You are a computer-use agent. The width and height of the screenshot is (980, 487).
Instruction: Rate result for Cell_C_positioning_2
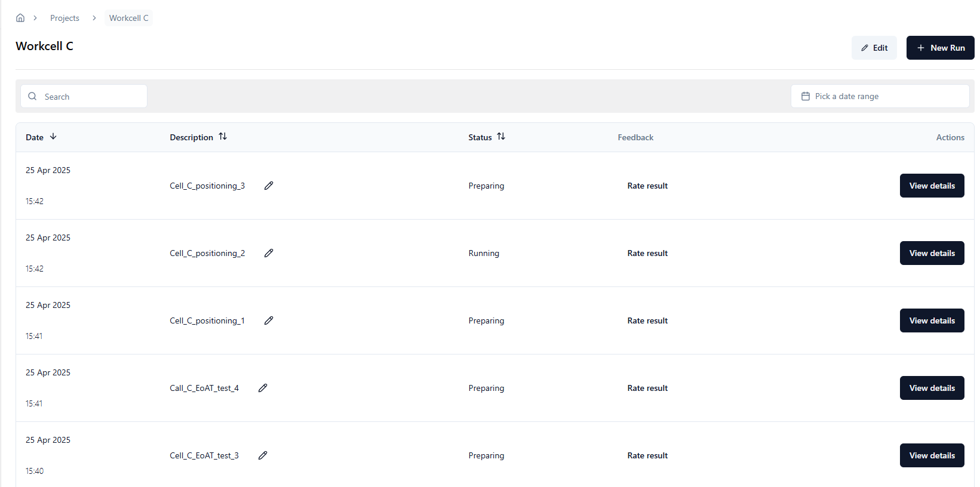tap(647, 253)
